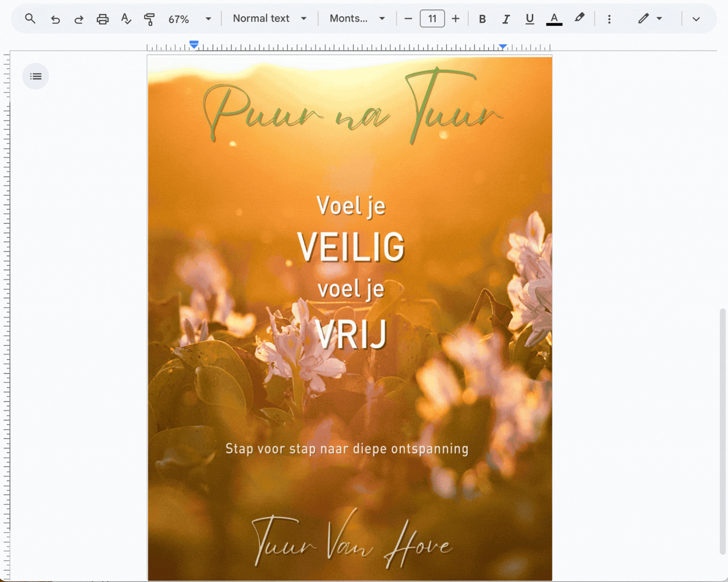
Task: Open the highlight color pen tool
Action: click(579, 18)
